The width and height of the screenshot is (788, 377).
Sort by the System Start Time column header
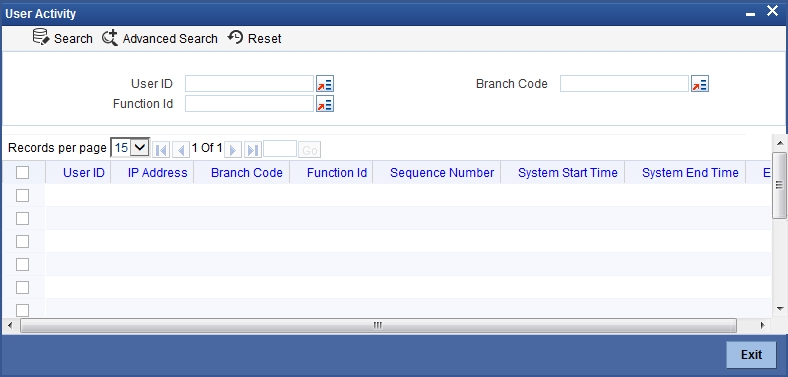click(x=568, y=173)
